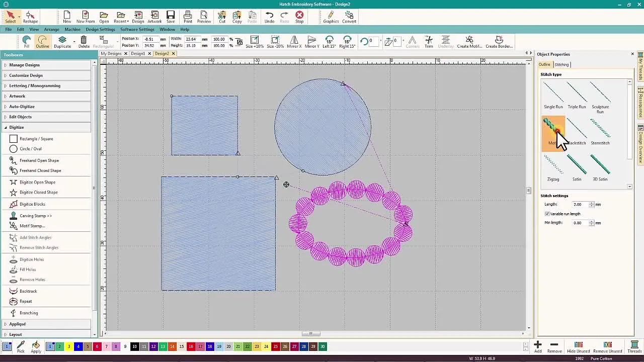The height and width of the screenshot is (362, 644).
Task: Toggle the Outline mode button
Action: (x=42, y=42)
